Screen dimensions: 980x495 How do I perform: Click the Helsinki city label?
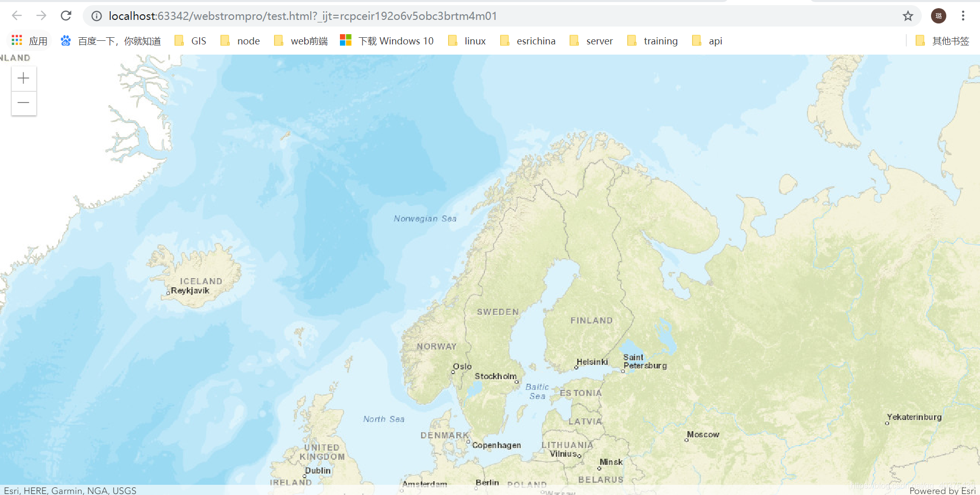click(x=592, y=362)
